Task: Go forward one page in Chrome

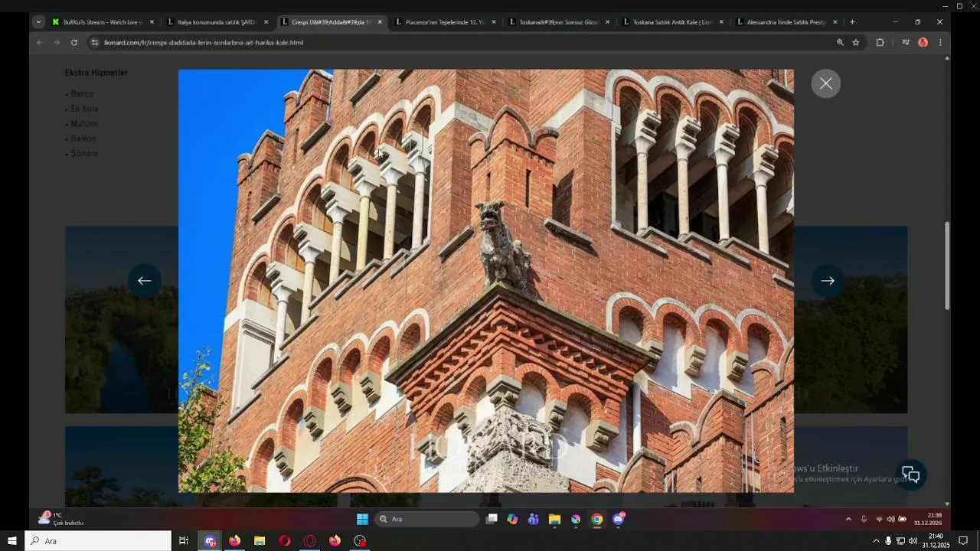Action: (x=57, y=43)
